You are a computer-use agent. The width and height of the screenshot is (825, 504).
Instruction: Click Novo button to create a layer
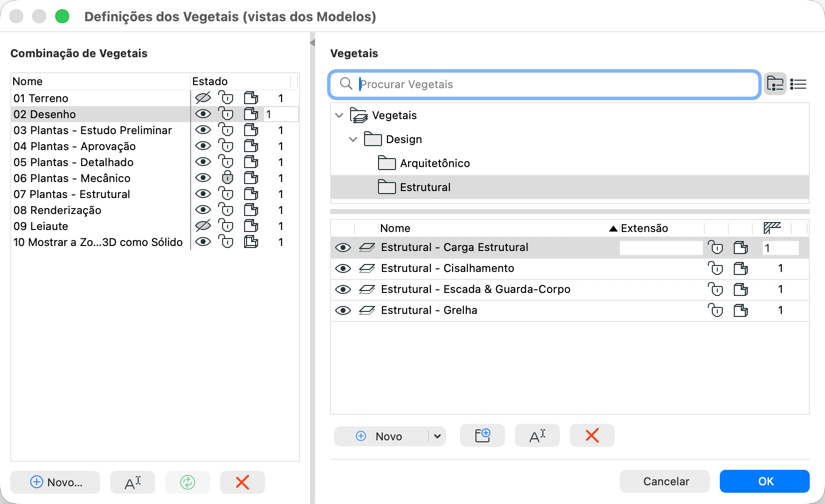click(x=381, y=436)
